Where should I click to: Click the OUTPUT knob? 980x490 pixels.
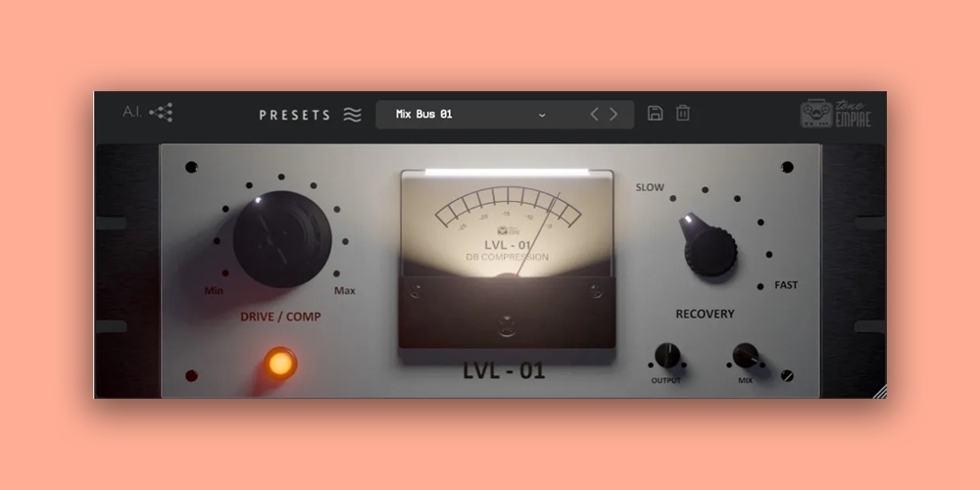tap(666, 355)
